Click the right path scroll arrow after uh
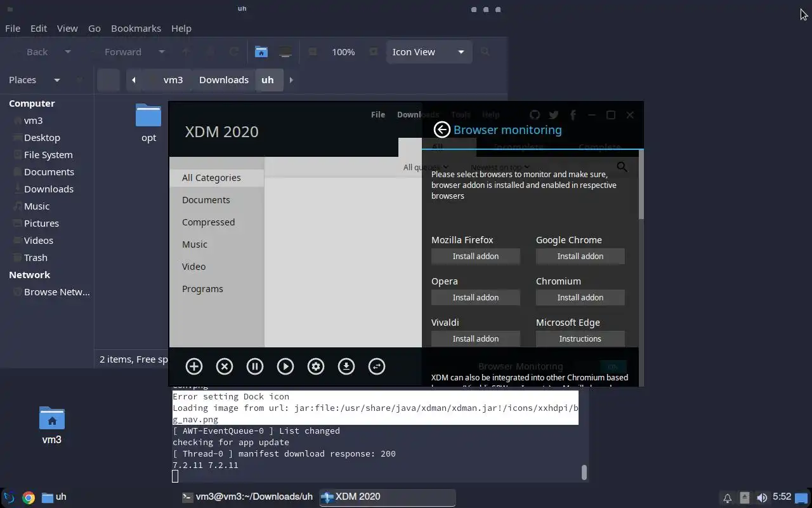The image size is (812, 508). click(291, 80)
